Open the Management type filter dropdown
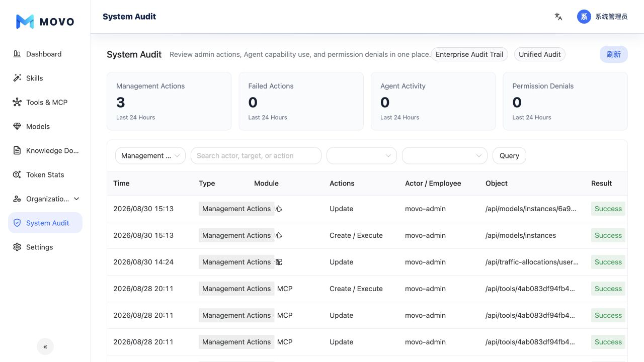644x362 pixels. coord(150,156)
